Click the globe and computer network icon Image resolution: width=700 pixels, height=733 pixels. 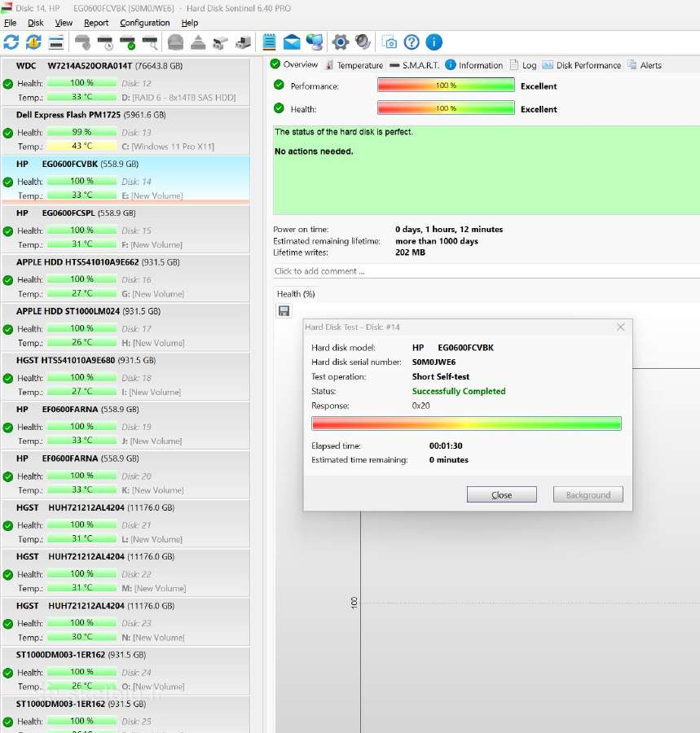click(315, 42)
